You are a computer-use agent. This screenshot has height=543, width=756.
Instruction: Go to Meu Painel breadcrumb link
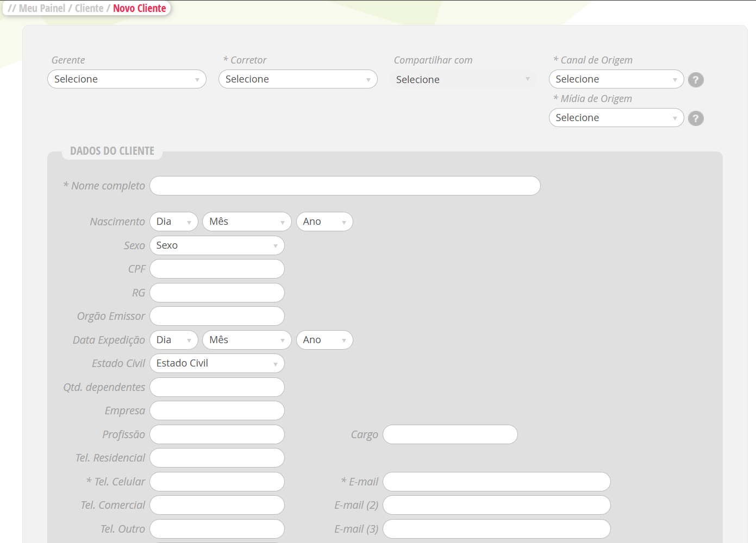[x=42, y=8]
